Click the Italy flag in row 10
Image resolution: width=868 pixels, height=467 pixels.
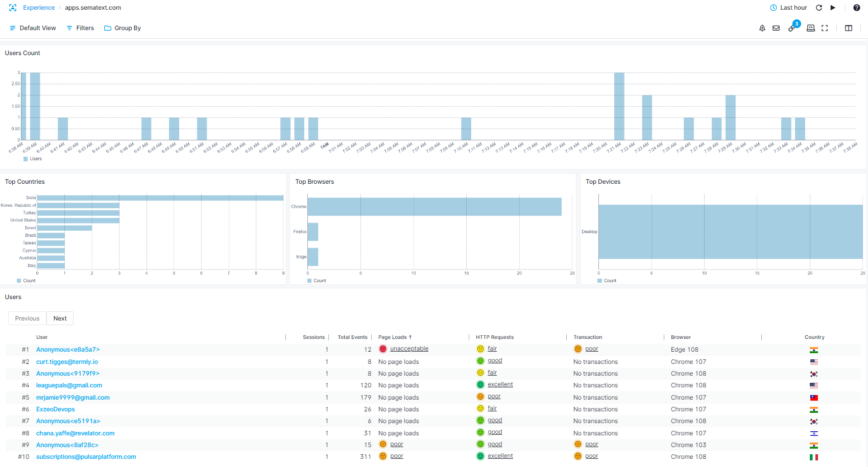(x=814, y=457)
